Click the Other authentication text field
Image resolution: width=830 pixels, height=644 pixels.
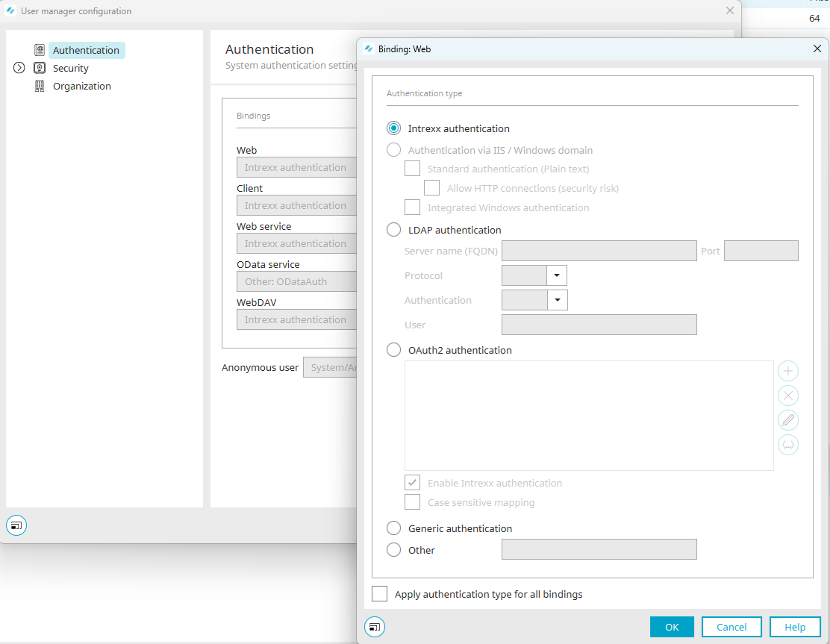tap(599, 549)
